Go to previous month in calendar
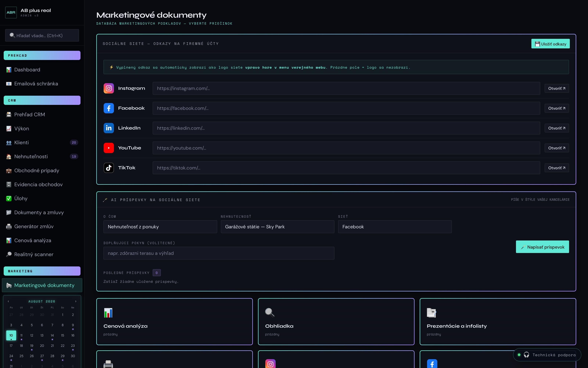This screenshot has height=368, width=588. point(8,301)
